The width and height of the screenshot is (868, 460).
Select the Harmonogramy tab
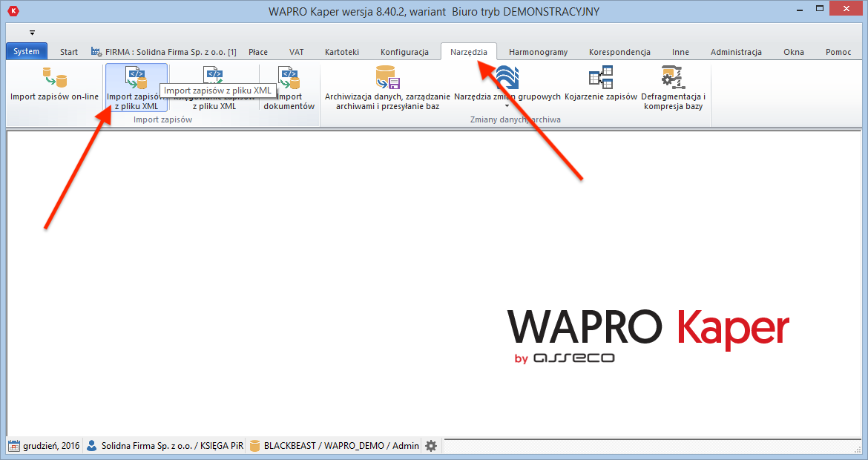pyautogui.click(x=538, y=52)
